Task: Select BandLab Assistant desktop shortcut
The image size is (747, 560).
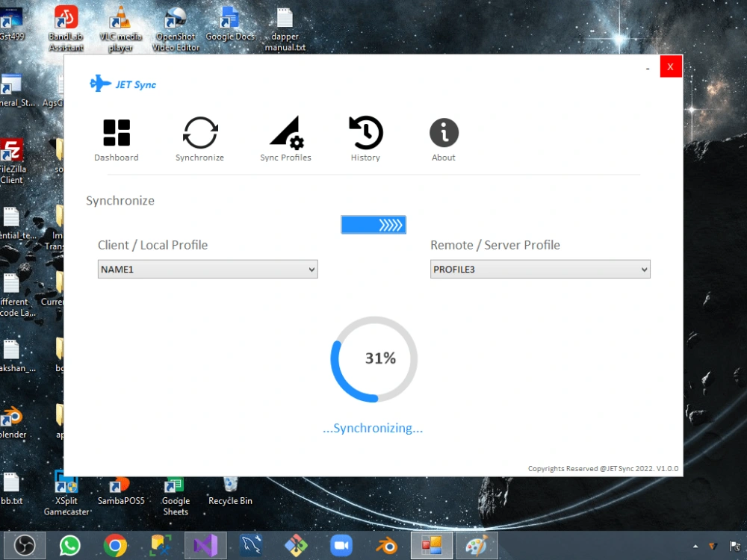Action: [x=66, y=28]
